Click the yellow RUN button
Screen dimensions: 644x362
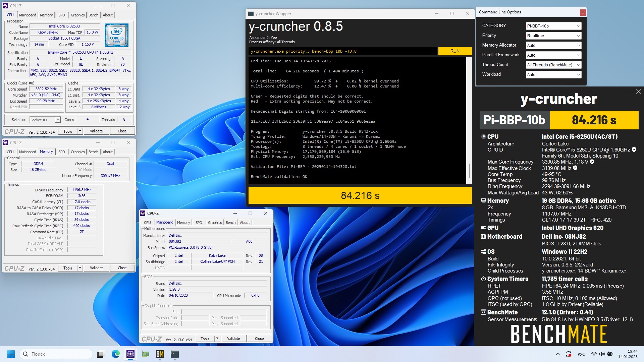455,51
